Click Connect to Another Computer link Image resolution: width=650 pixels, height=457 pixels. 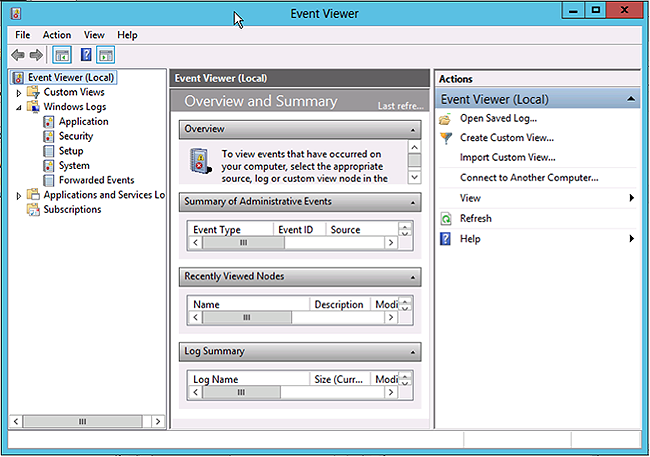528,178
